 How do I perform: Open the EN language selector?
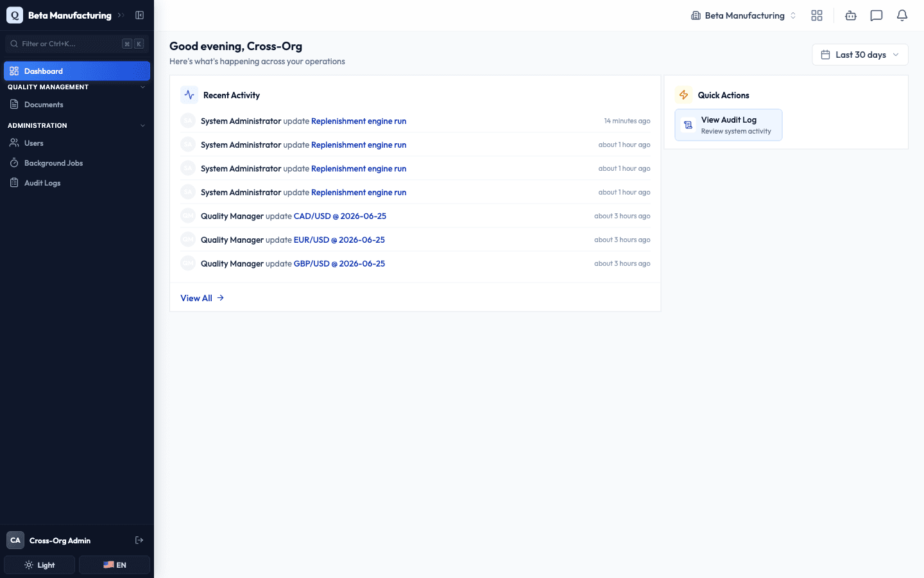(x=114, y=565)
